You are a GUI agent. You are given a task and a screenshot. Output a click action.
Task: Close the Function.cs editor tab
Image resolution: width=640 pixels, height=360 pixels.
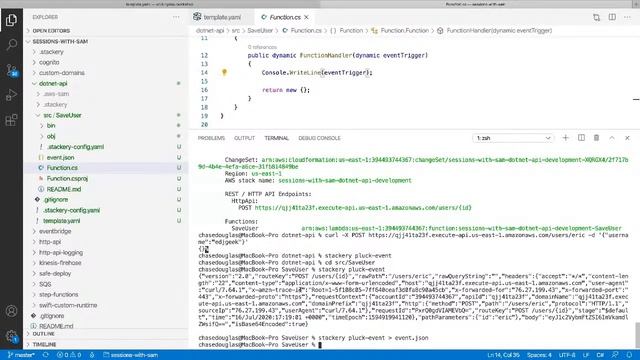[x=306, y=17]
